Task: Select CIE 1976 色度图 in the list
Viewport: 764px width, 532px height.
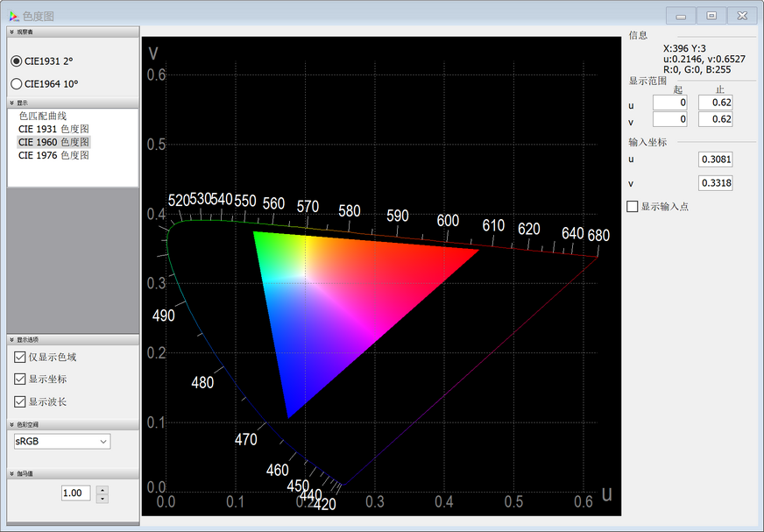Action: (x=53, y=155)
